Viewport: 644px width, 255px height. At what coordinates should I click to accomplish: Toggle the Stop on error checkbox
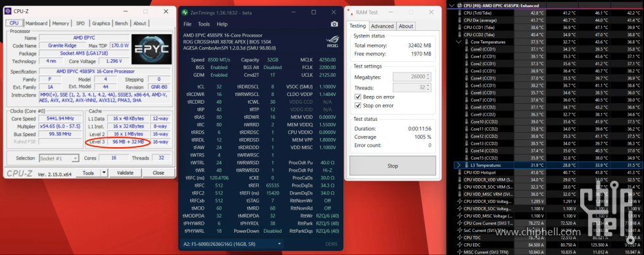point(358,106)
